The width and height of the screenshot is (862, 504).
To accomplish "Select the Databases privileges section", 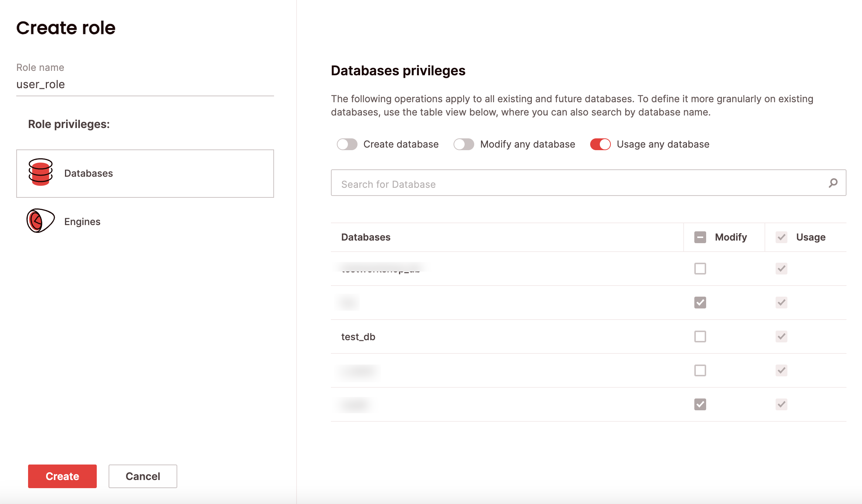I will [x=145, y=173].
